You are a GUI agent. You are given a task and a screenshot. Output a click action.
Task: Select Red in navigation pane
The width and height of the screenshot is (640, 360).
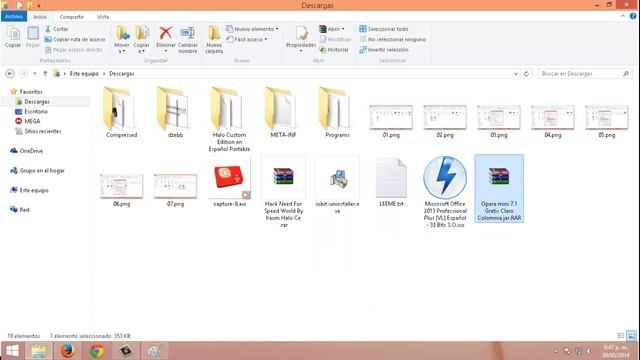pos(24,210)
